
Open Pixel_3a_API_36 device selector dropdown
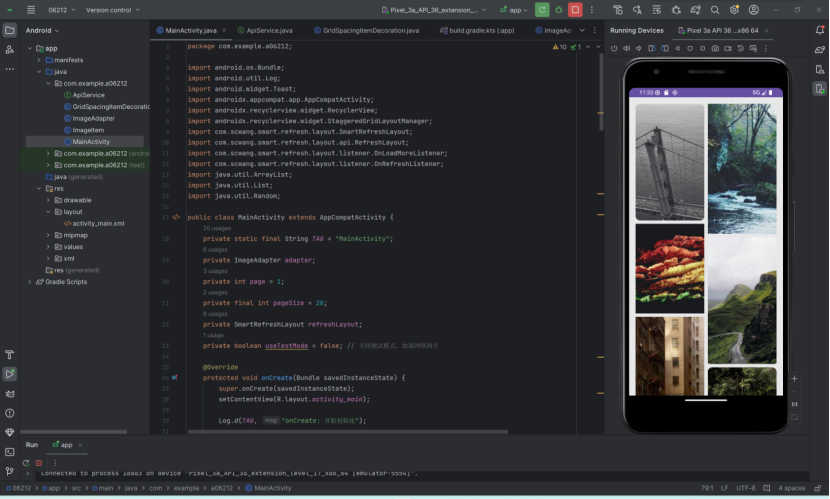point(434,10)
